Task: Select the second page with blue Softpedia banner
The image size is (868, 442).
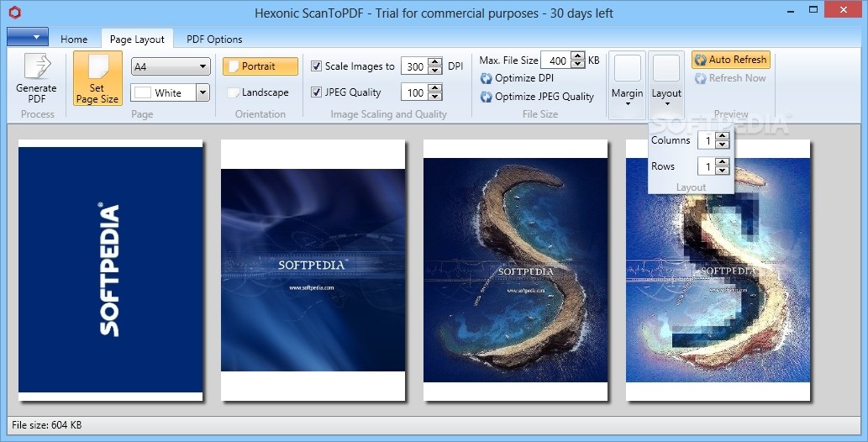Action: coord(313,270)
